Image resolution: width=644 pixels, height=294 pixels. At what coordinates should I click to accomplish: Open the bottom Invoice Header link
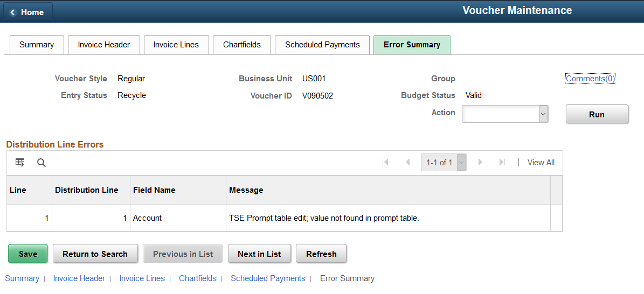tap(79, 278)
